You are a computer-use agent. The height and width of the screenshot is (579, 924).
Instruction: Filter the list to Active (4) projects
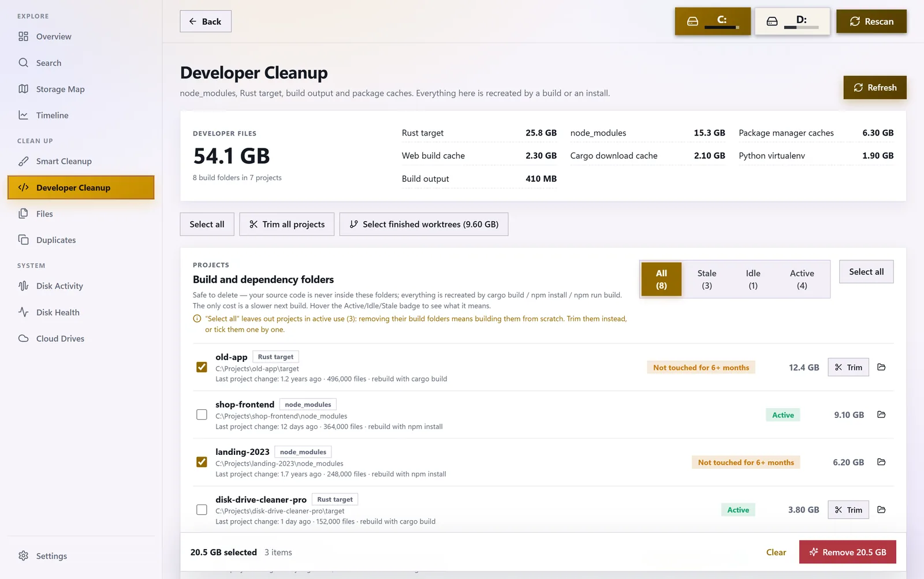(x=802, y=279)
